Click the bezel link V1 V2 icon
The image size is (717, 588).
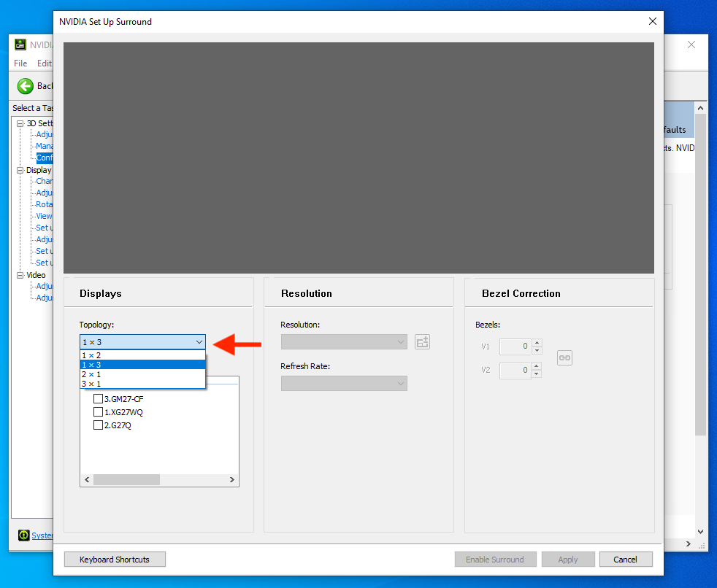(x=564, y=357)
